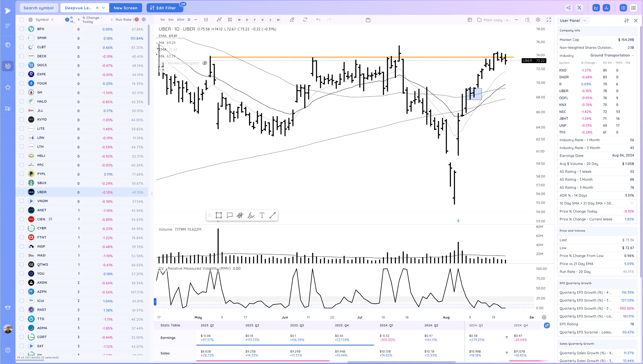The width and height of the screenshot is (643, 364).
Task: Click the New Screen button
Action: point(126,8)
